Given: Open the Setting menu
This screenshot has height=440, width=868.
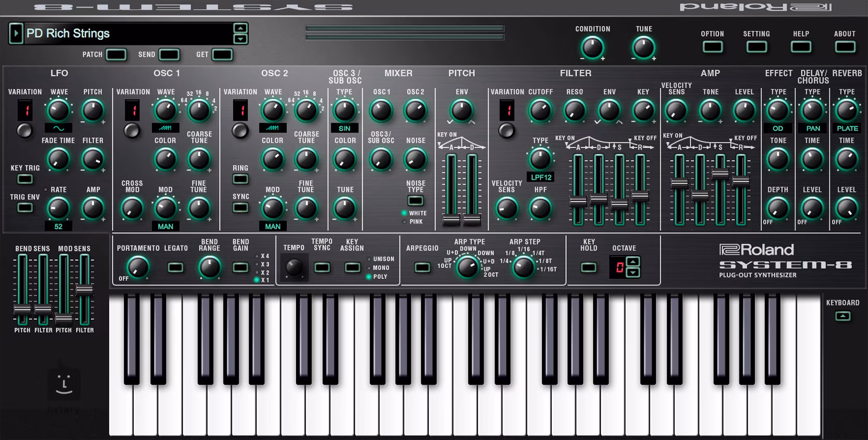Looking at the screenshot, I should coord(756,47).
